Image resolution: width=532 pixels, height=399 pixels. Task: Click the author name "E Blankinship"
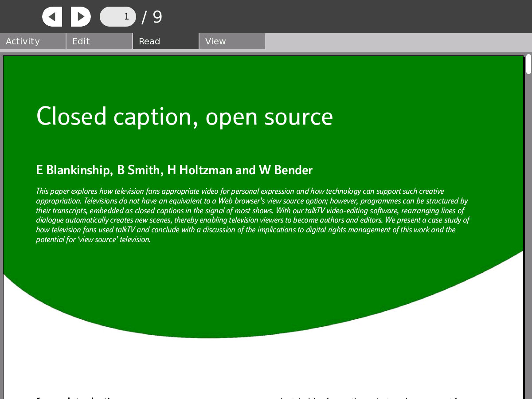tap(73, 170)
